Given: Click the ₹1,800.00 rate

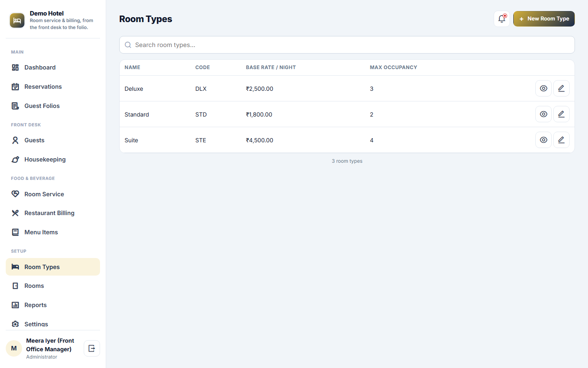Looking at the screenshot, I should 259,114.
